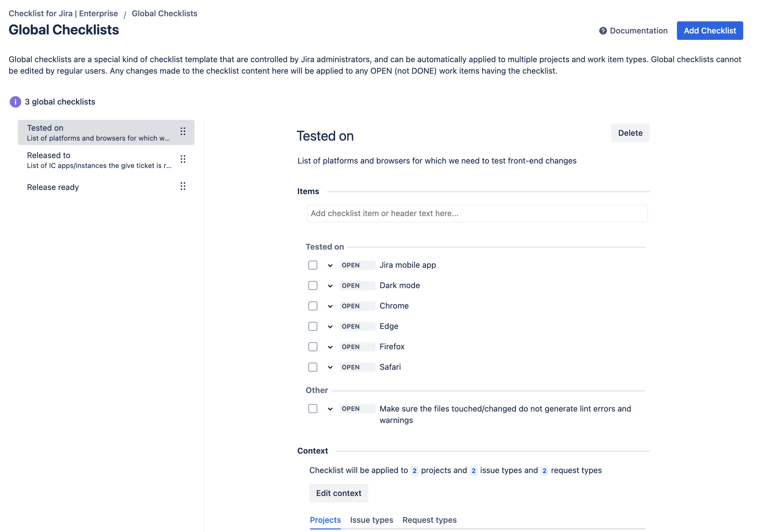Click the Delete button for this checklist
778x532 pixels.
coord(630,133)
